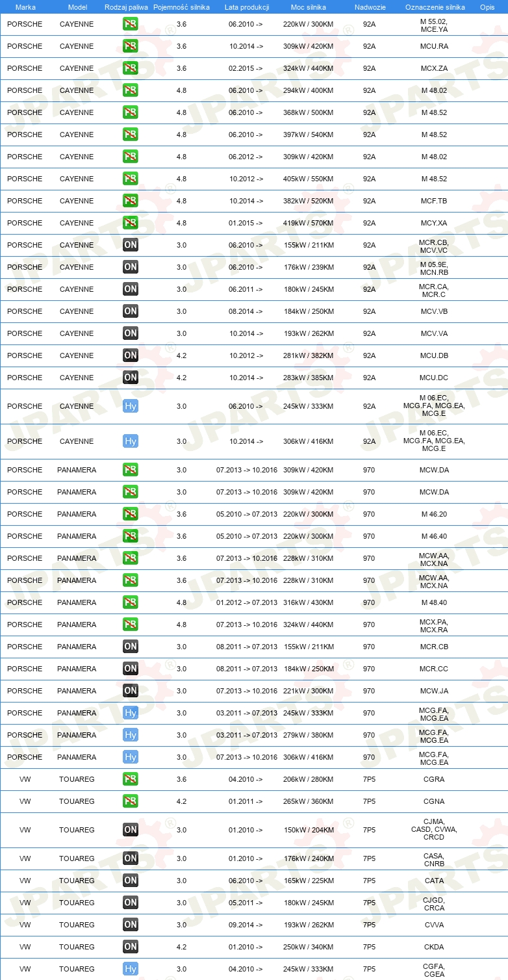Click the ON icon in the CJGD, CRCA row
This screenshot has width=508, height=980.
click(131, 903)
